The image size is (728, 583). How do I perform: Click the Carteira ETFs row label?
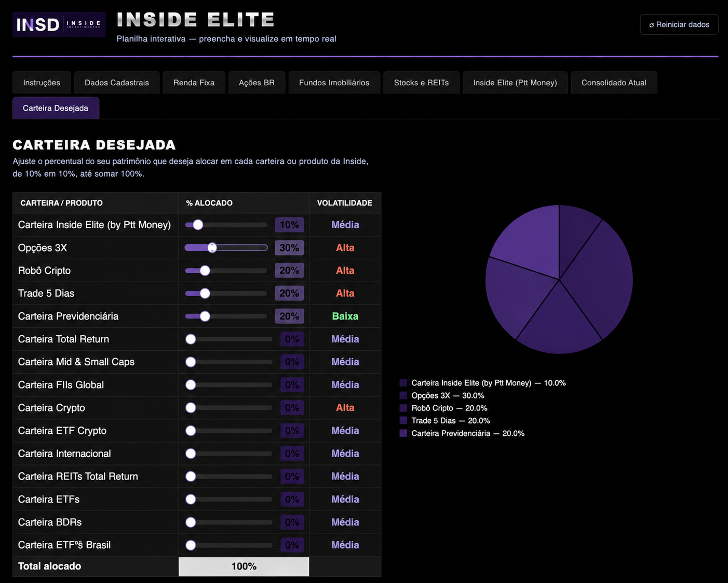49,499
